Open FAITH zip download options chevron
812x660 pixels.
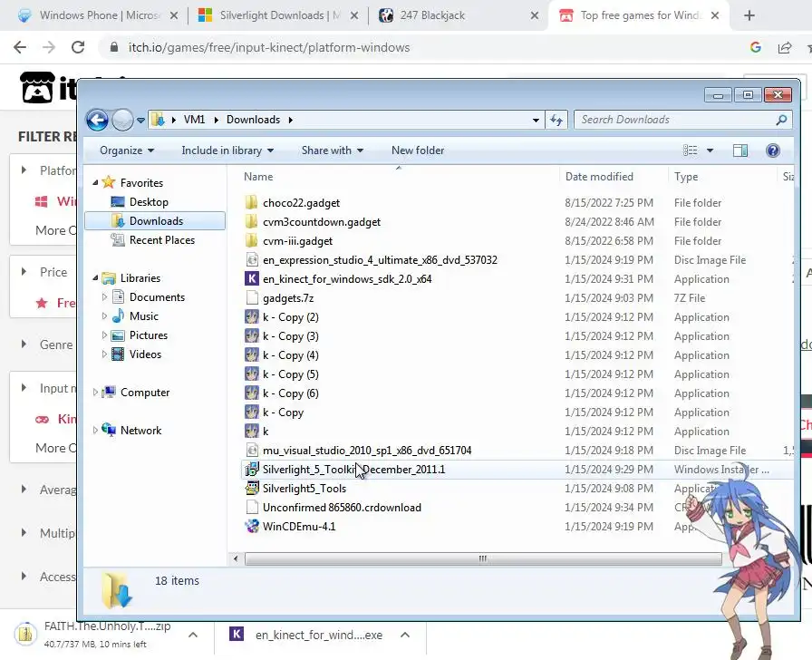[193, 635]
